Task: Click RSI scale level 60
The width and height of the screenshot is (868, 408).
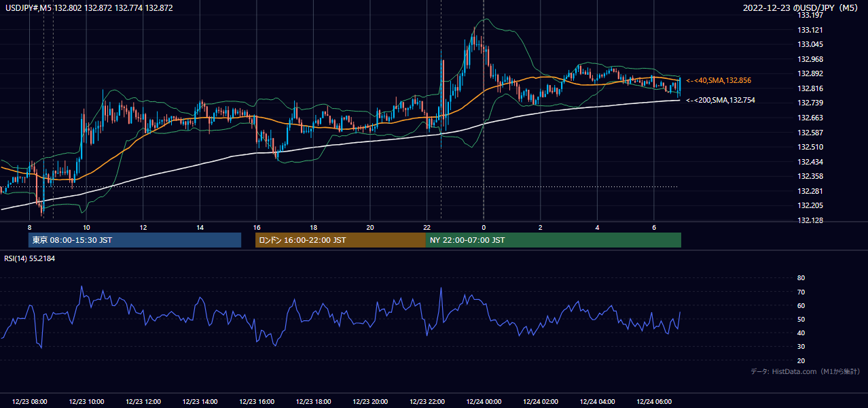Action: [x=801, y=305]
